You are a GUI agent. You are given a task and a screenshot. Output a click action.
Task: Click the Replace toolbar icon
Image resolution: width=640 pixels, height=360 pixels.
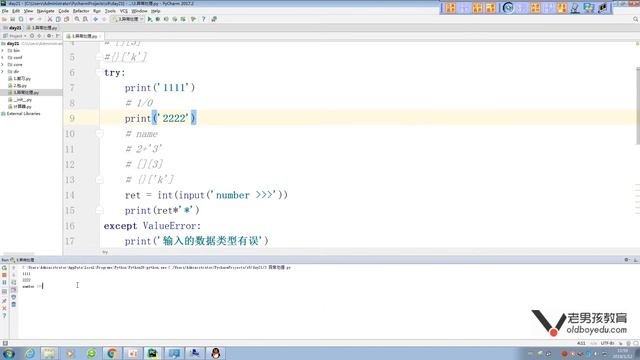pyautogui.click(x=85, y=19)
